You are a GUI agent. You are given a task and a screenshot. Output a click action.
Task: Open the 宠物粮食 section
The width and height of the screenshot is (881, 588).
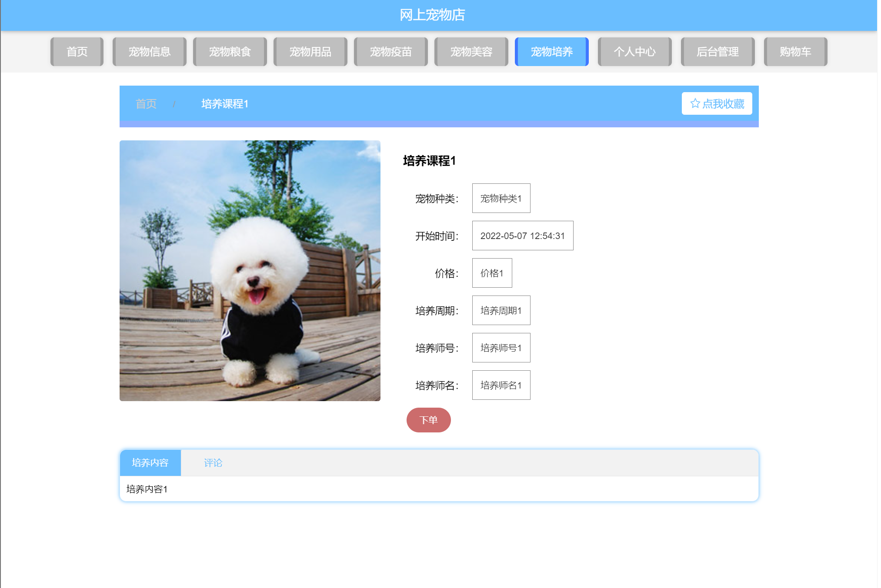[230, 52]
